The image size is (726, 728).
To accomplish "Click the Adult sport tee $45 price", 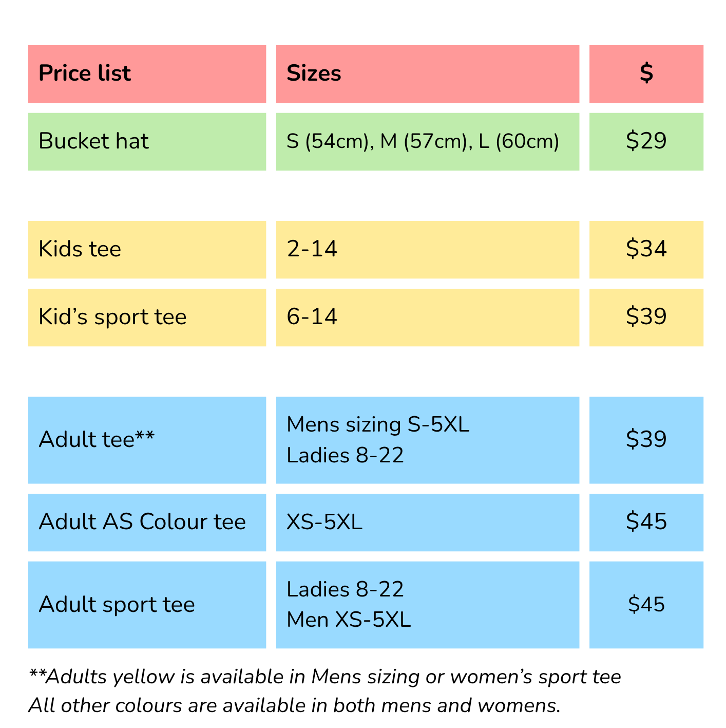I will (x=646, y=604).
